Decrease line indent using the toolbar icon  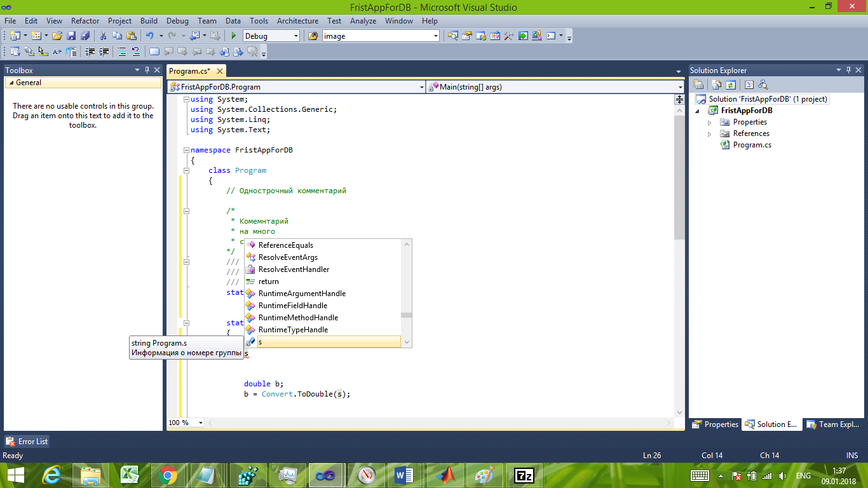tap(90, 51)
